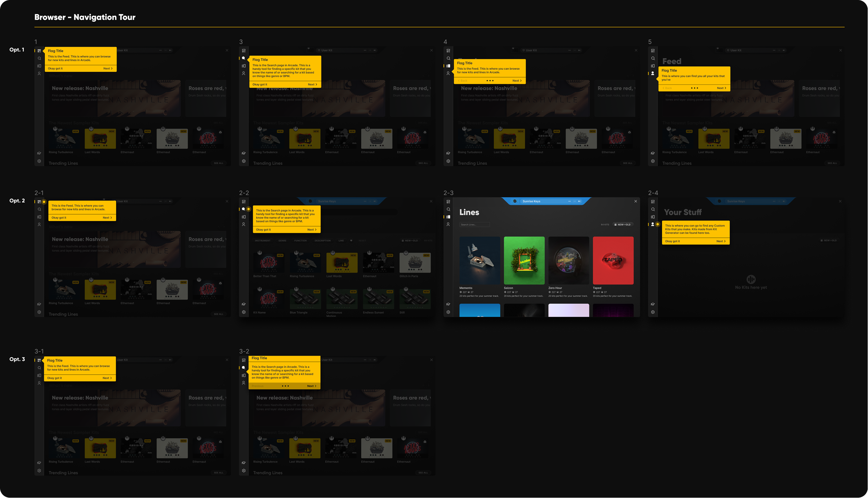Click the Search magnifier icon in the Lines screen sidebar

tap(448, 209)
